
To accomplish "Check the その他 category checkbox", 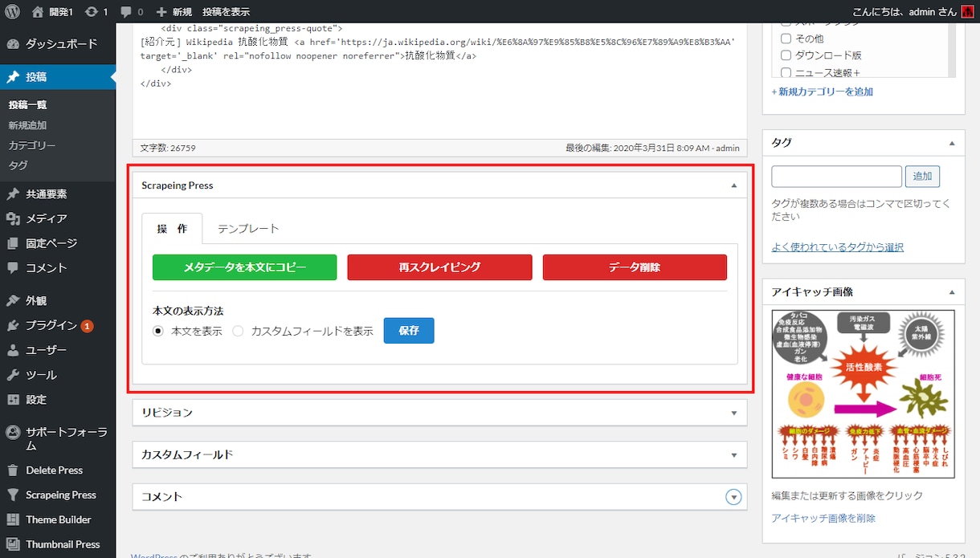I will 786,38.
